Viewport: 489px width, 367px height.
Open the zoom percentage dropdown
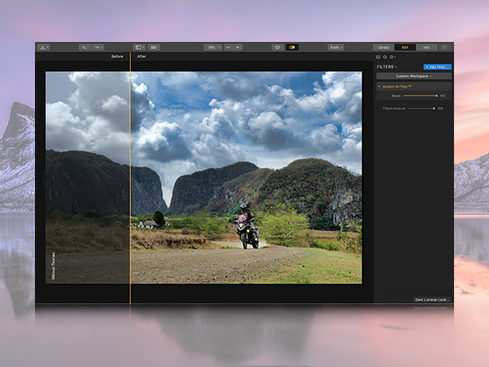click(213, 47)
